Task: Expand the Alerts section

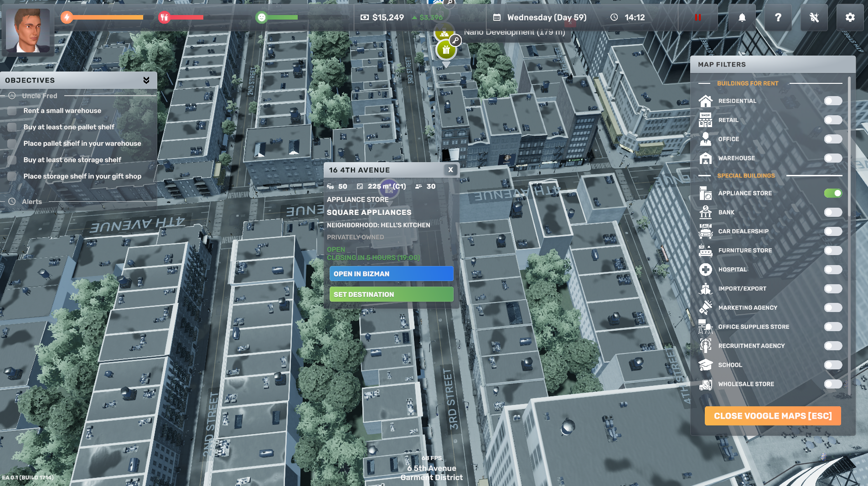Action: (x=31, y=201)
